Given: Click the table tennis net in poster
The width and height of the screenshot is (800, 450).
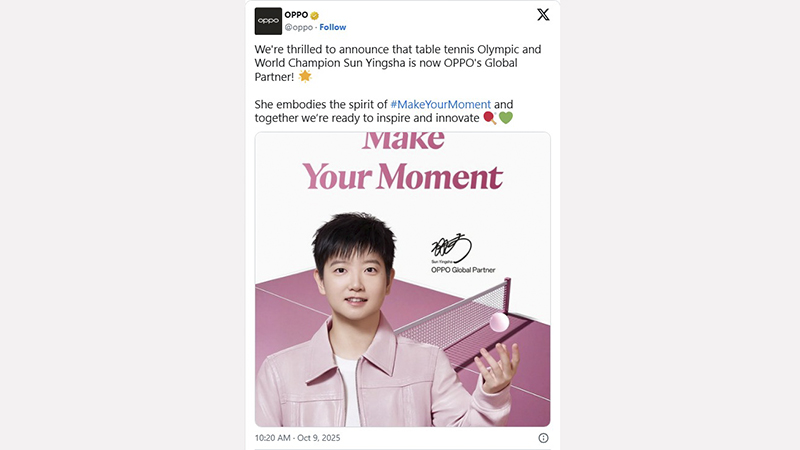Looking at the screenshot, I should pyautogui.click(x=454, y=319).
